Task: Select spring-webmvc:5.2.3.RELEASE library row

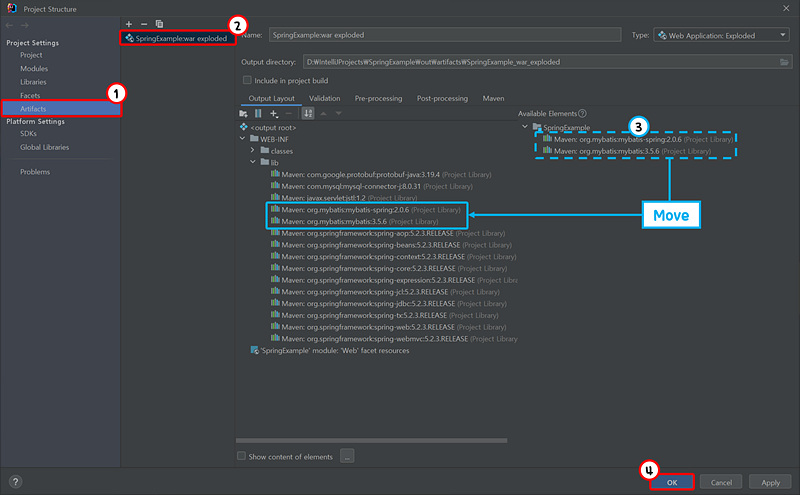Action: 394,338
